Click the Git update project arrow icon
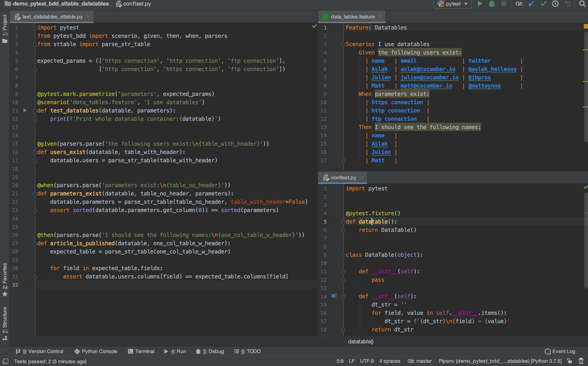This screenshot has width=588, height=366. 531,4
